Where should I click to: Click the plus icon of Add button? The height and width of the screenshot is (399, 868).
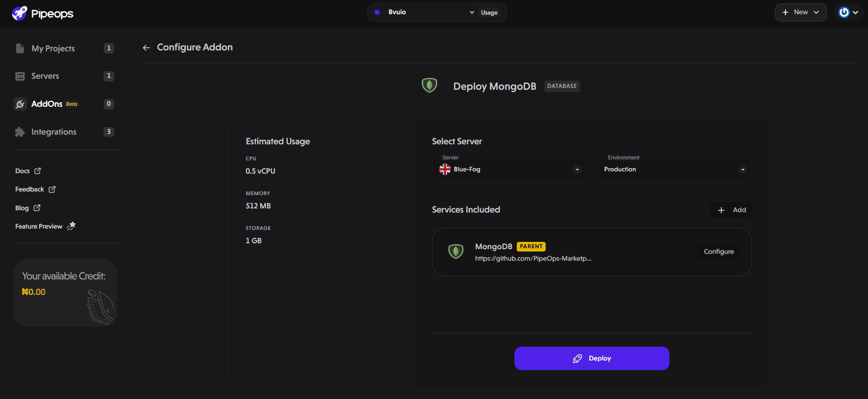721,210
